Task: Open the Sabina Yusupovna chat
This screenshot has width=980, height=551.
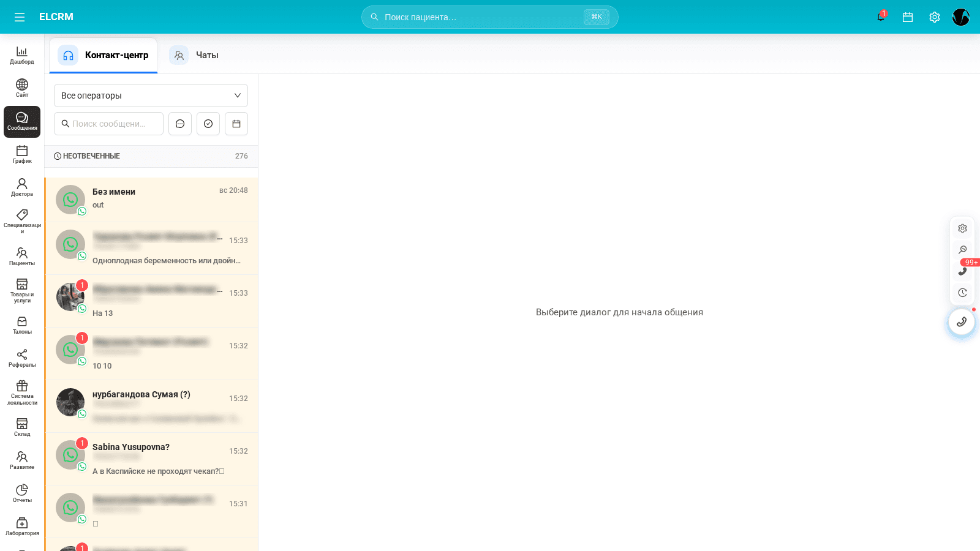Action: (x=151, y=459)
